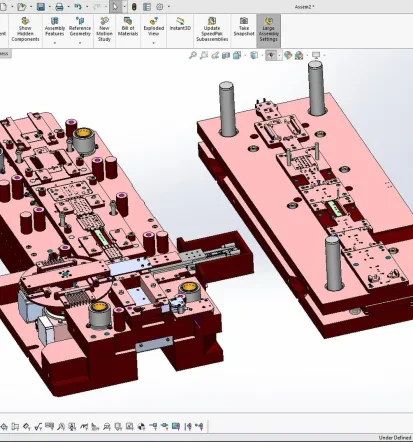
Task: Click the Open file icon
Action: pyautogui.click(x=21, y=7)
